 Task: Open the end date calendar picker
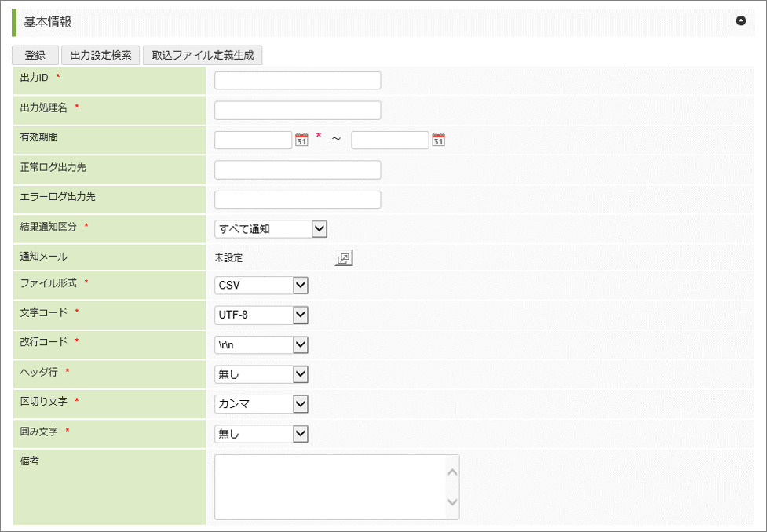tap(438, 140)
